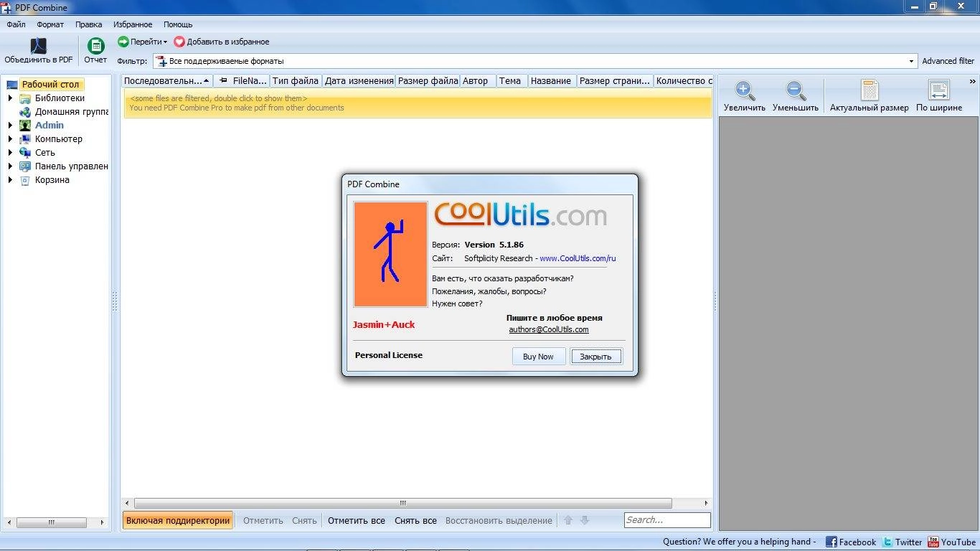
Task: Expand the Admin tree node
Action: click(10, 126)
